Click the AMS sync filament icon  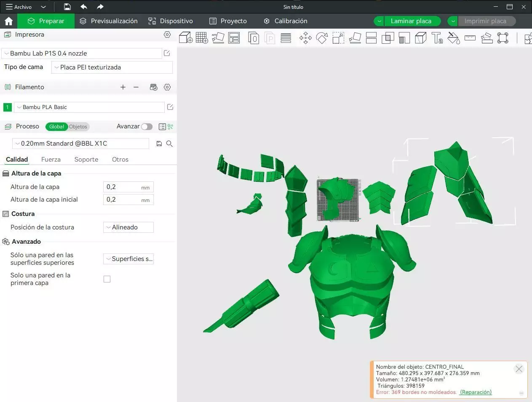(154, 87)
